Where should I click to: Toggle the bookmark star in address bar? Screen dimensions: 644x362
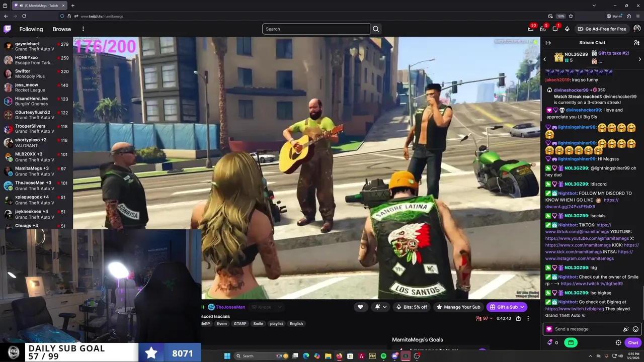(571, 16)
